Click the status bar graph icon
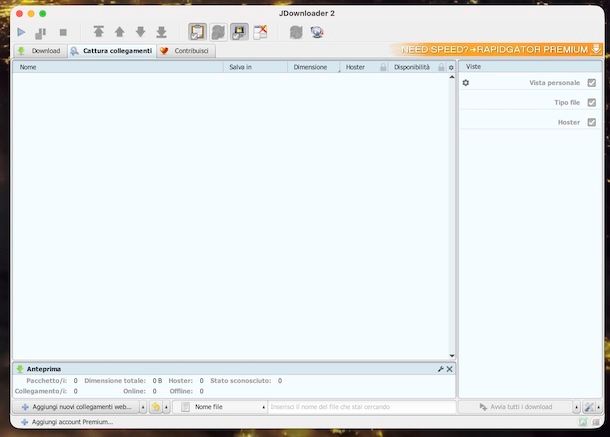610x437 pixels. [x=583, y=422]
